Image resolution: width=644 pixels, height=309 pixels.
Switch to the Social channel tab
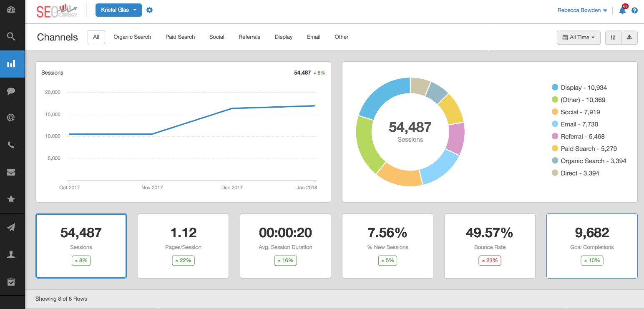pos(216,37)
